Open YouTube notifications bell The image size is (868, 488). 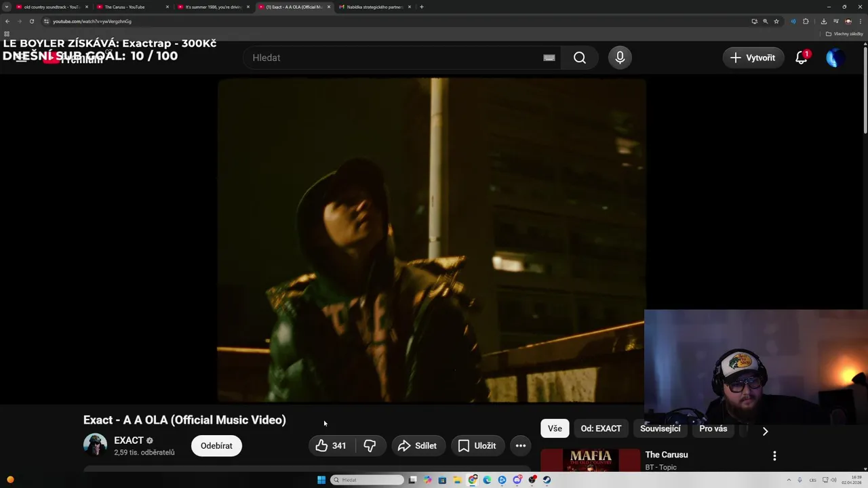click(802, 58)
